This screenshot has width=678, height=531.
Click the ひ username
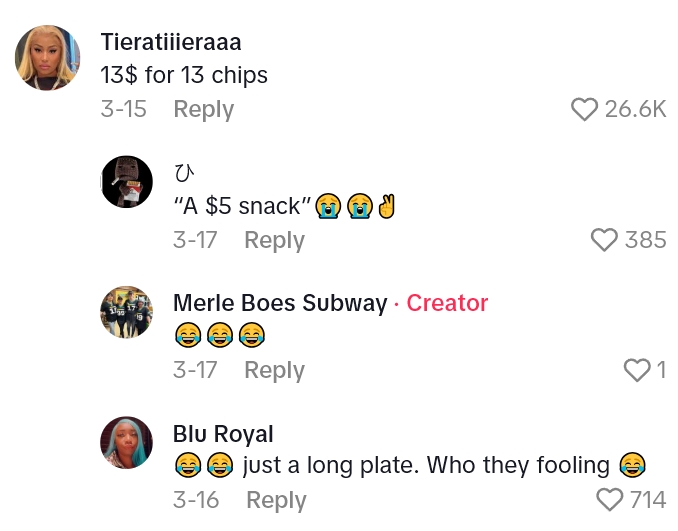pos(183,173)
